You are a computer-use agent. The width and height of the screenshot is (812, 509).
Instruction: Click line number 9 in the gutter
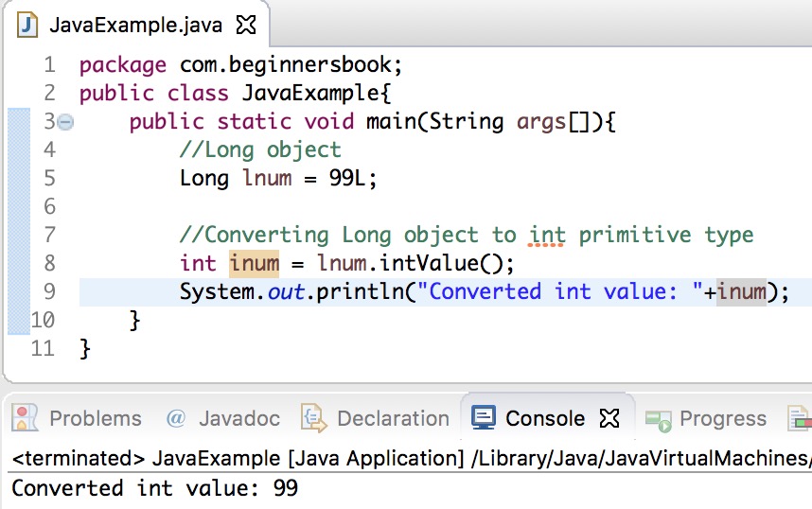50,291
